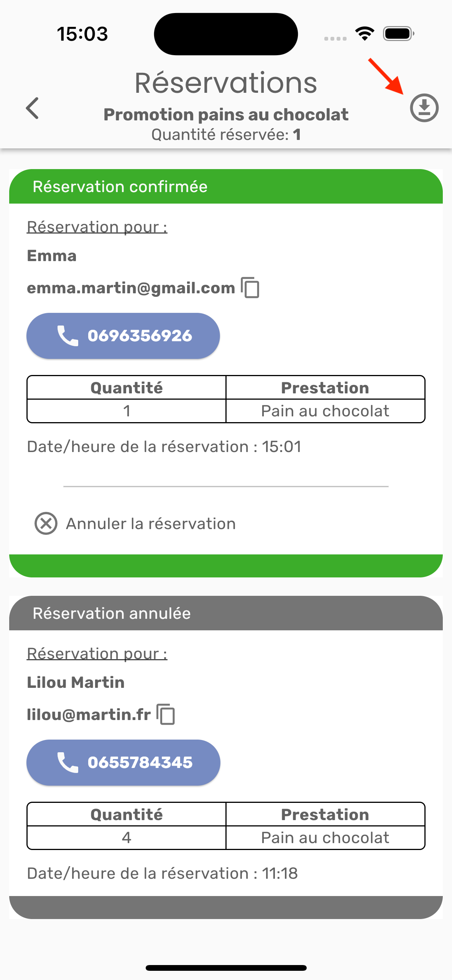This screenshot has height=980, width=452.
Task: Tap the download reservations icon
Action: pyautogui.click(x=424, y=108)
